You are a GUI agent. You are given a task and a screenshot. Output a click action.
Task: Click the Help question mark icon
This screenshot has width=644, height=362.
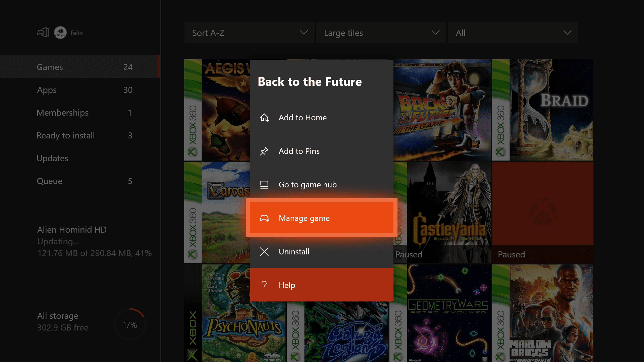[264, 285]
